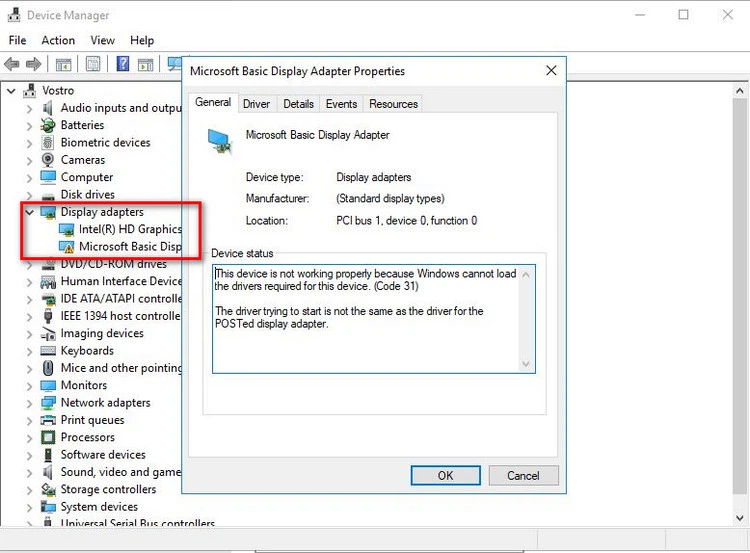The height and width of the screenshot is (553, 750).
Task: Click the Vostro computer root icon
Action: click(x=30, y=90)
